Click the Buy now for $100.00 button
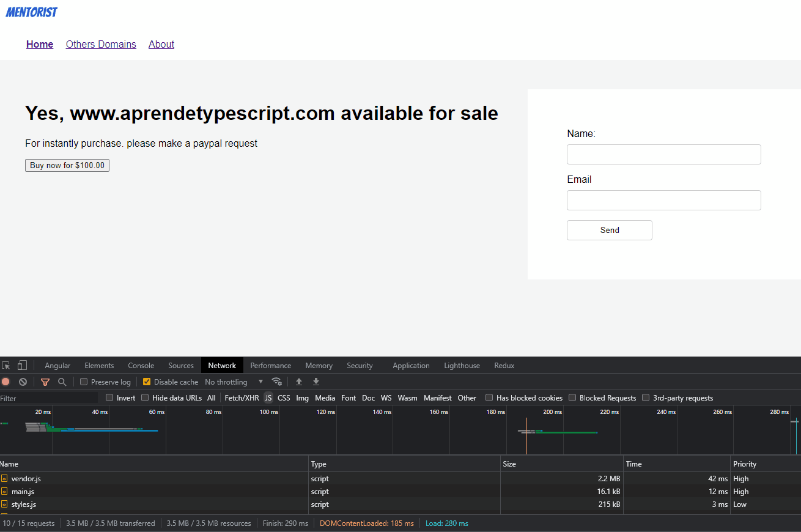Screen dimensions: 801x532 (67, 166)
